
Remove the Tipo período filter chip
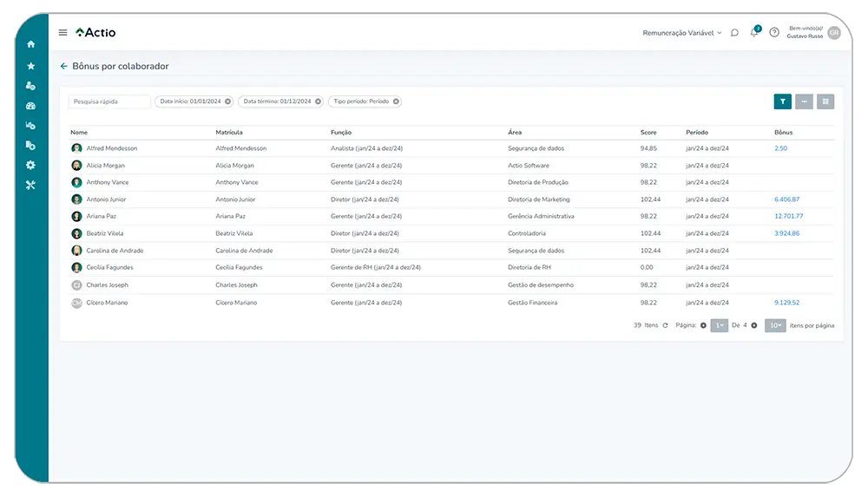(x=396, y=101)
